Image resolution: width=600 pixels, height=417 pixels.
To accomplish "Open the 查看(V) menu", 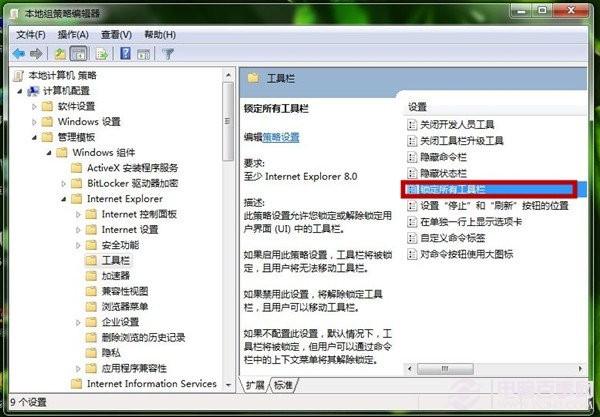I will (x=116, y=35).
